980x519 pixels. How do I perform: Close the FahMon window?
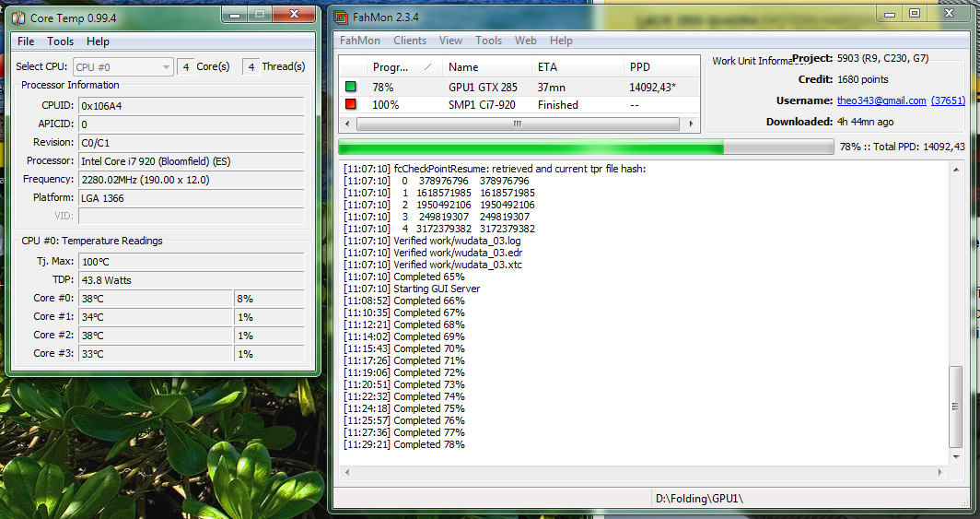(950, 14)
